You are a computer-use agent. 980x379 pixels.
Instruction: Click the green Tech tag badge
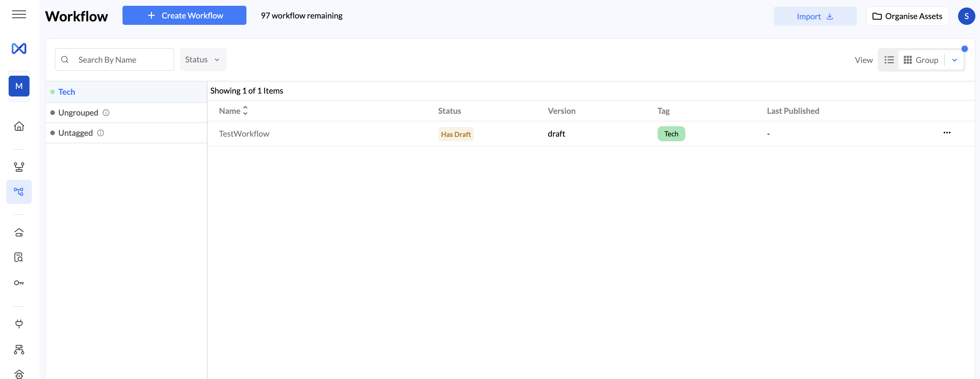click(x=671, y=133)
